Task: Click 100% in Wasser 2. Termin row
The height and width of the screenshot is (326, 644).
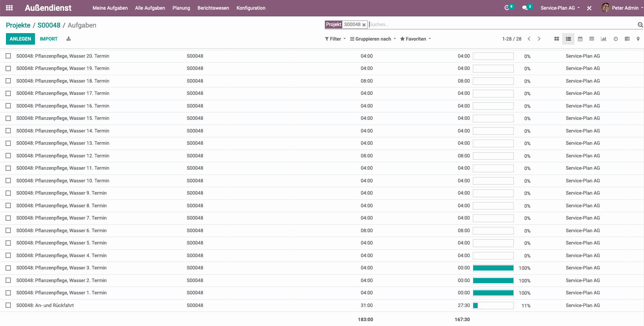Action: [x=525, y=281]
